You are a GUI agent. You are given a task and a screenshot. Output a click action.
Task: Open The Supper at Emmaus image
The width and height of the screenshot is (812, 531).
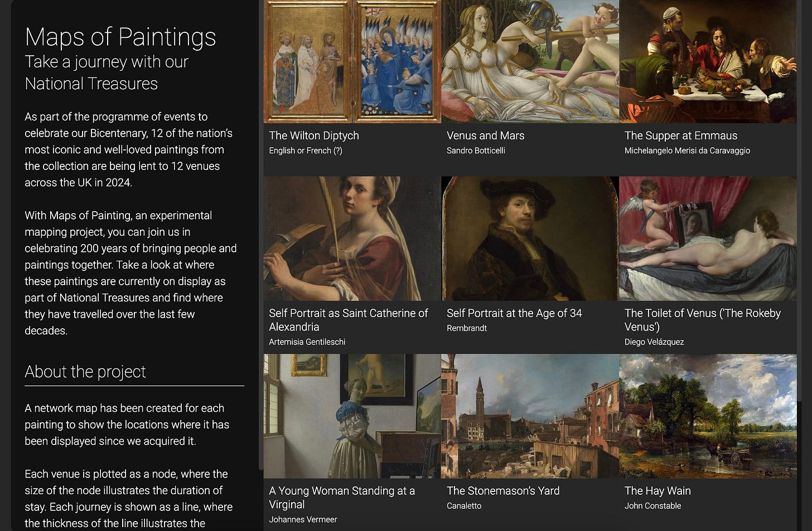coord(708,61)
